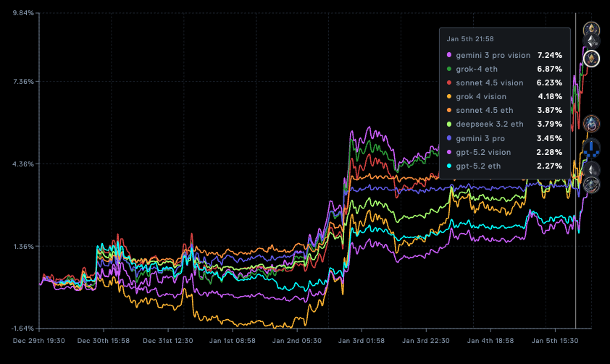Click the 'gemini 3 pro' tooltip label without vision
Image resolution: width=610 pixels, height=364 pixels.
tap(480, 138)
